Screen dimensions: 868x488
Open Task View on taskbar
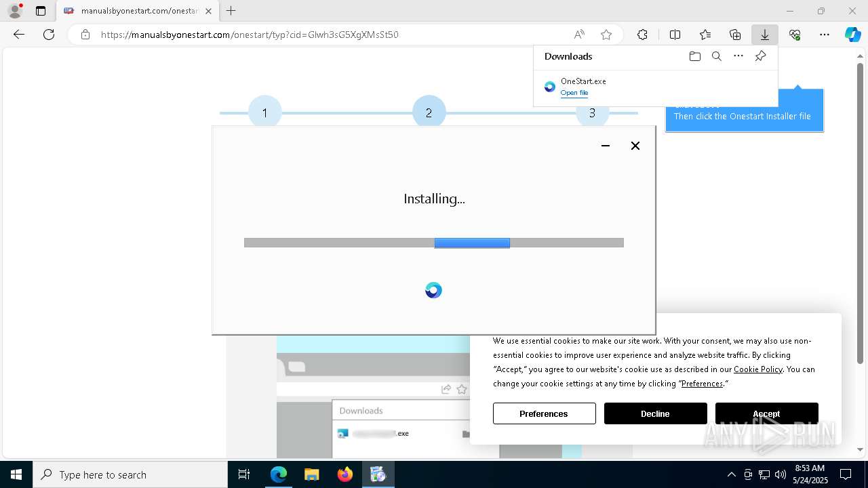pos(244,474)
